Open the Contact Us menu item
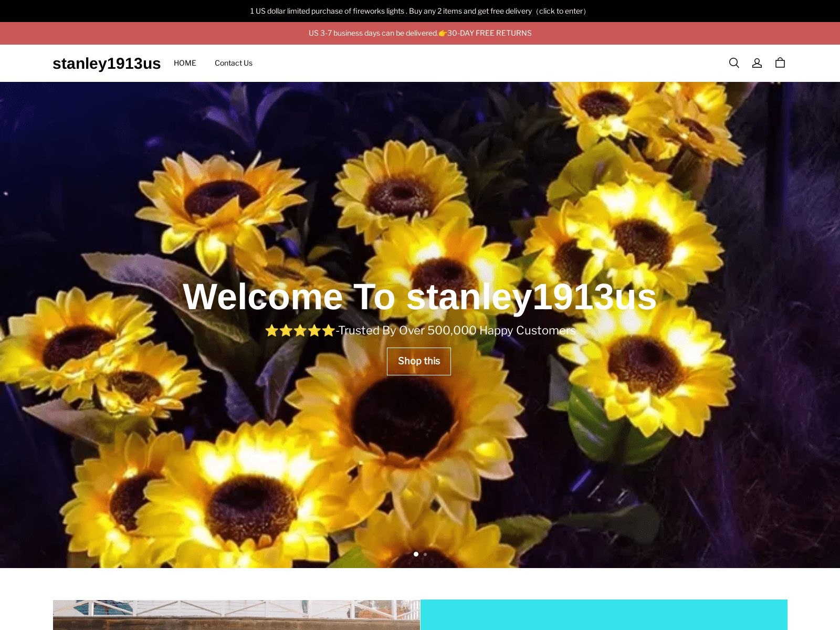840x630 pixels. [x=234, y=63]
